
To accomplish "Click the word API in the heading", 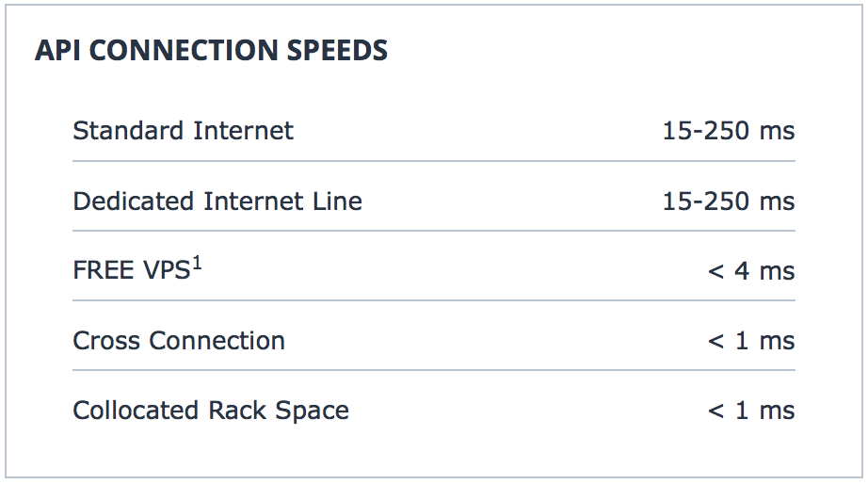I will coord(58,51).
